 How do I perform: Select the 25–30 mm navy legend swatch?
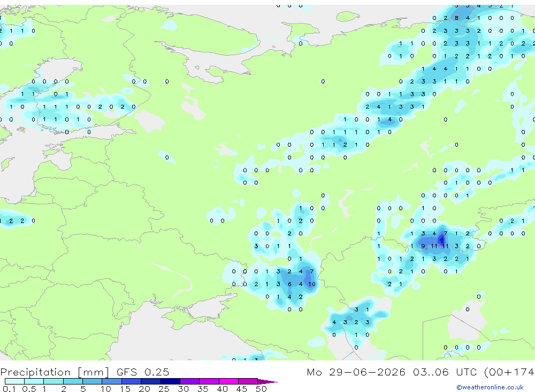170,381
